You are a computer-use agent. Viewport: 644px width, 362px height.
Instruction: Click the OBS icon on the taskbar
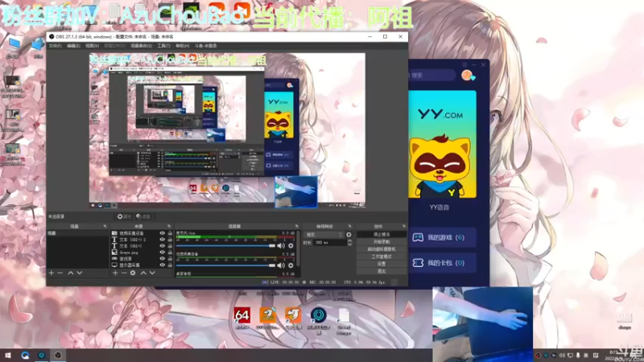[58, 356]
